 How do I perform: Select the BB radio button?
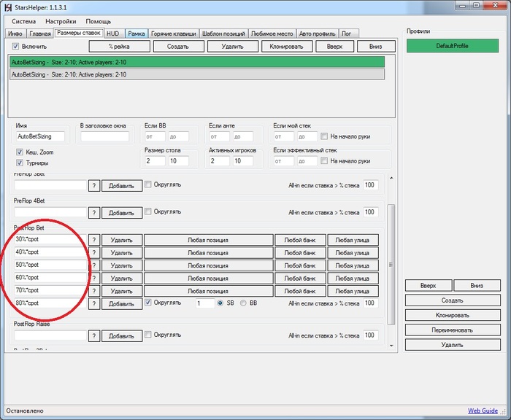click(244, 303)
